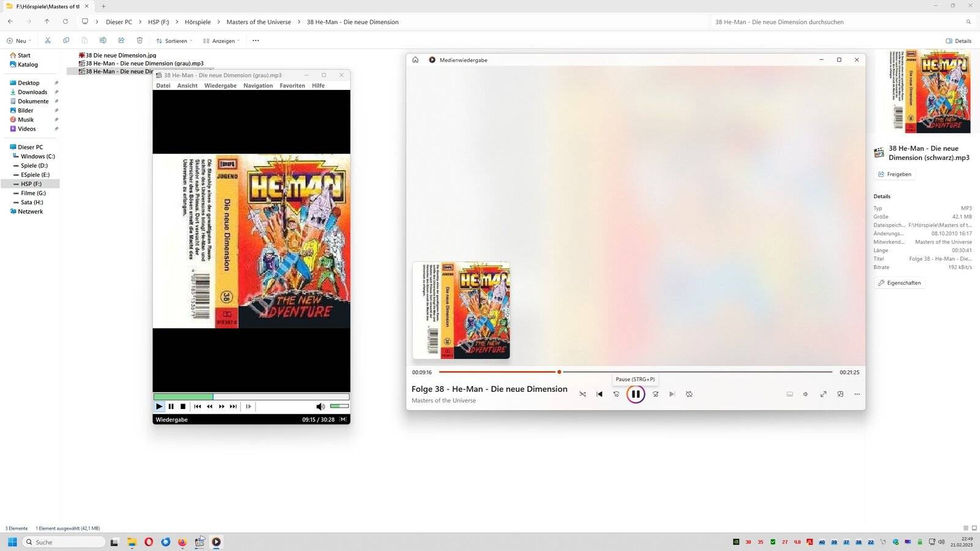Pause the small media player
This screenshot has height=551, width=980.
click(x=171, y=407)
